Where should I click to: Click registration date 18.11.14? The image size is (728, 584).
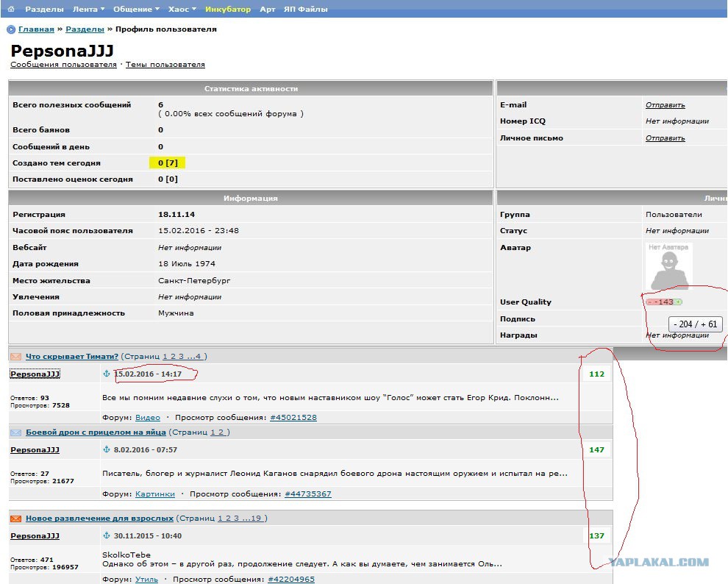(176, 215)
